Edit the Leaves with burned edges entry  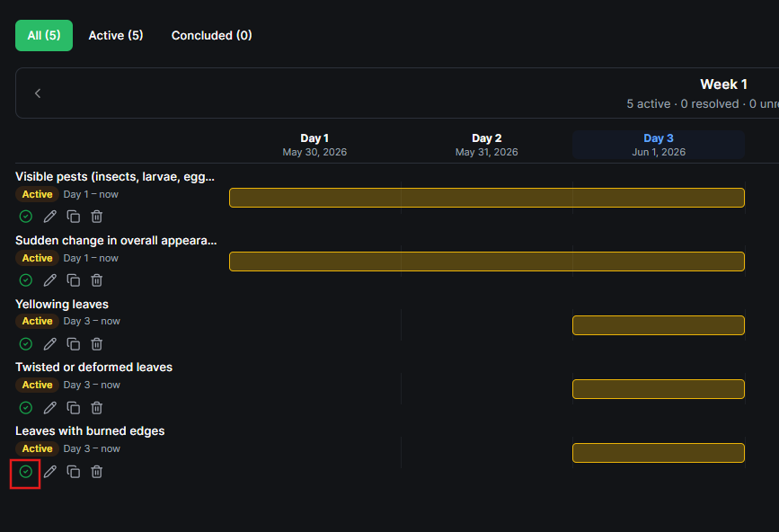click(49, 472)
